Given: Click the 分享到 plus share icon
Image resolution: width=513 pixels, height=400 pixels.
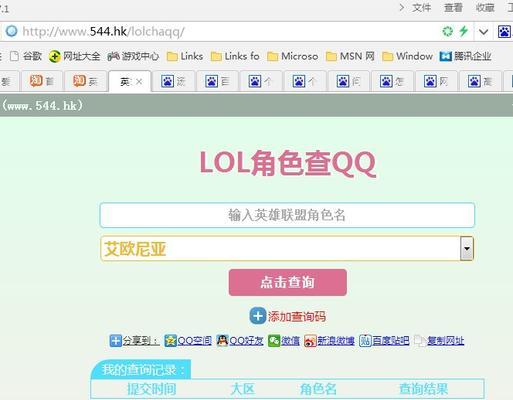Looking at the screenshot, I should tap(115, 341).
